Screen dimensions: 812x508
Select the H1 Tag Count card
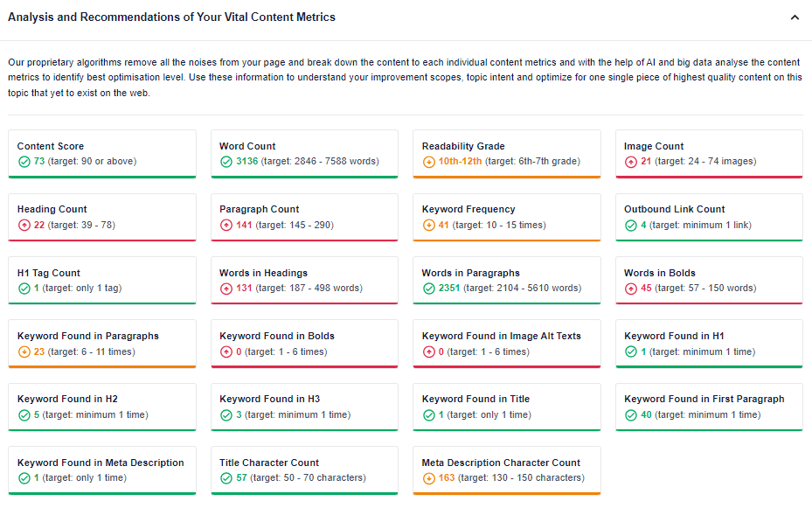[102, 281]
